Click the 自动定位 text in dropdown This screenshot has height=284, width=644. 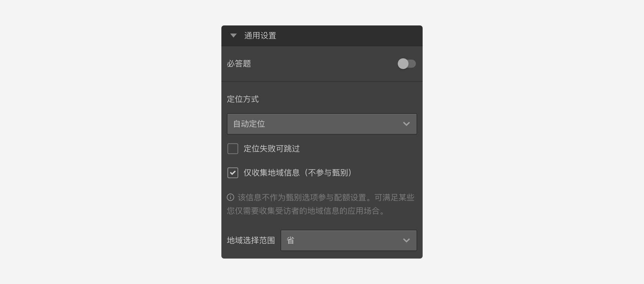click(x=249, y=124)
